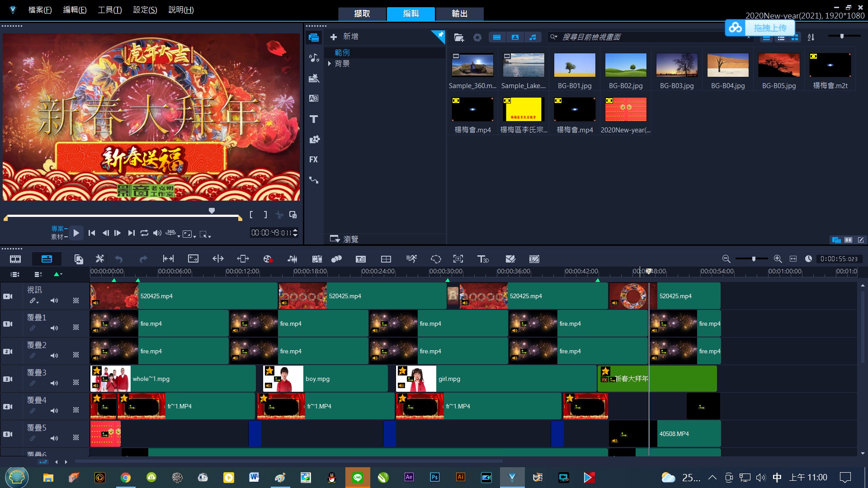The image size is (868, 488).
Task: Jump to preview start with Home button
Action: pyautogui.click(x=92, y=233)
